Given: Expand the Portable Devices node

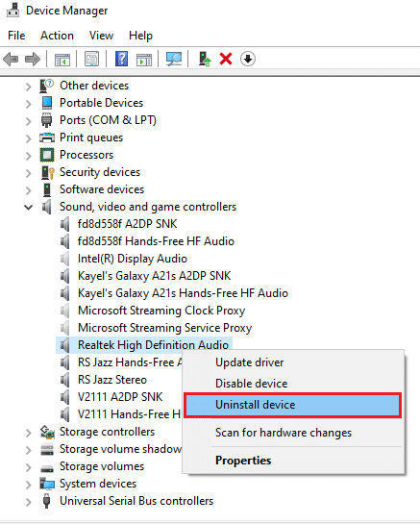Looking at the screenshot, I should coord(29,104).
